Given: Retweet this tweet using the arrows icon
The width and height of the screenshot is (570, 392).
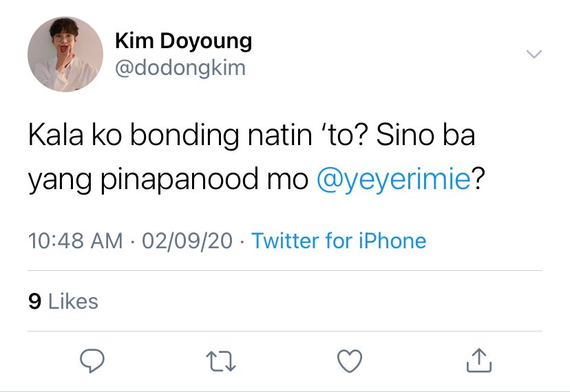Looking at the screenshot, I should coord(221,361).
